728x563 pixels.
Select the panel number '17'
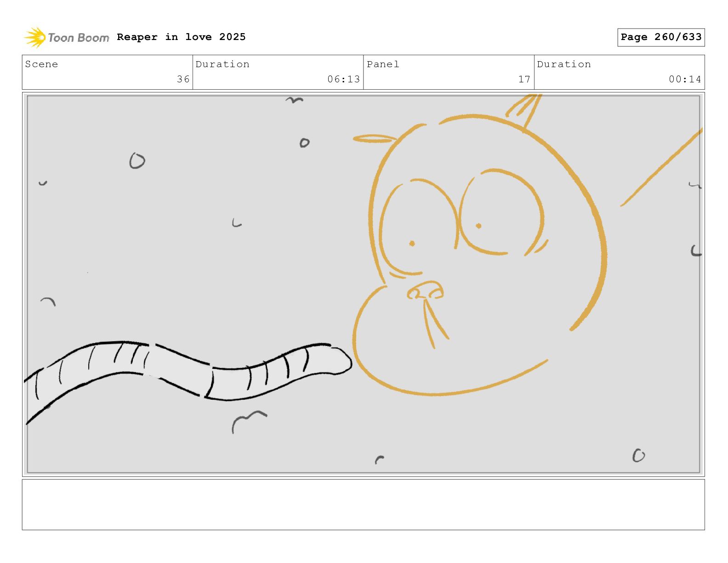pyautogui.click(x=524, y=79)
